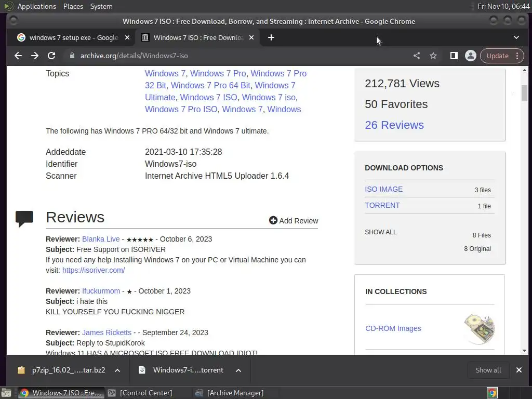Click the Windows7-iso identifier value
Viewport: 532px width, 399px height.
pyautogui.click(x=170, y=164)
